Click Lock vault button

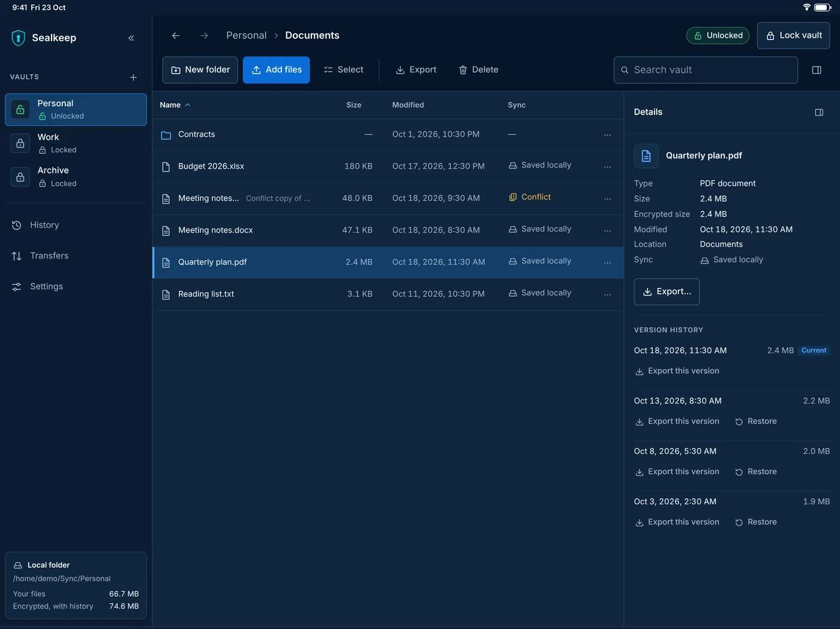pyautogui.click(x=793, y=35)
